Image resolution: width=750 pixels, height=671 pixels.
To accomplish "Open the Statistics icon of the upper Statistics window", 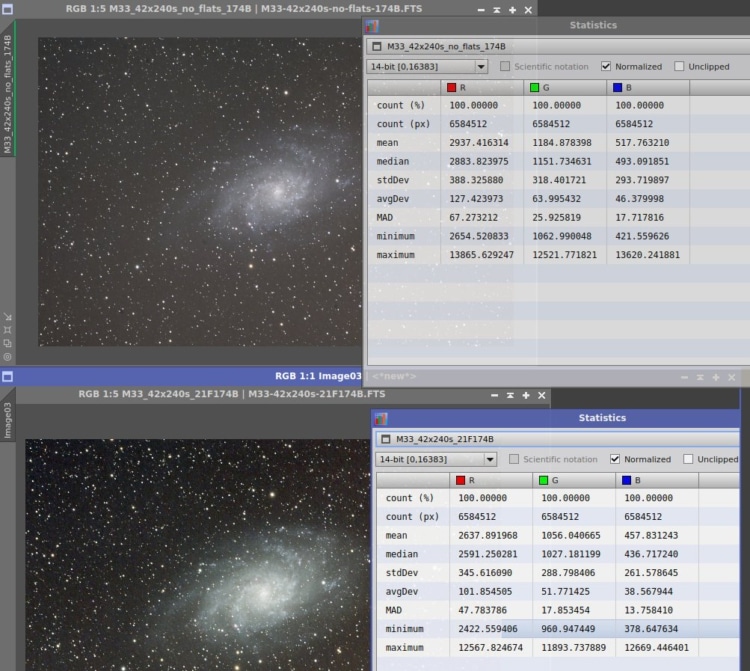I will click(x=372, y=26).
